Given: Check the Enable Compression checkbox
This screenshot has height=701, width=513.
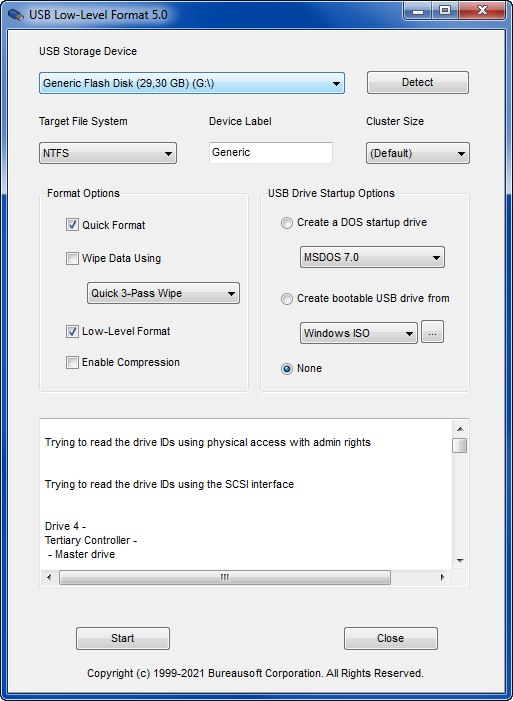Looking at the screenshot, I should [72, 362].
